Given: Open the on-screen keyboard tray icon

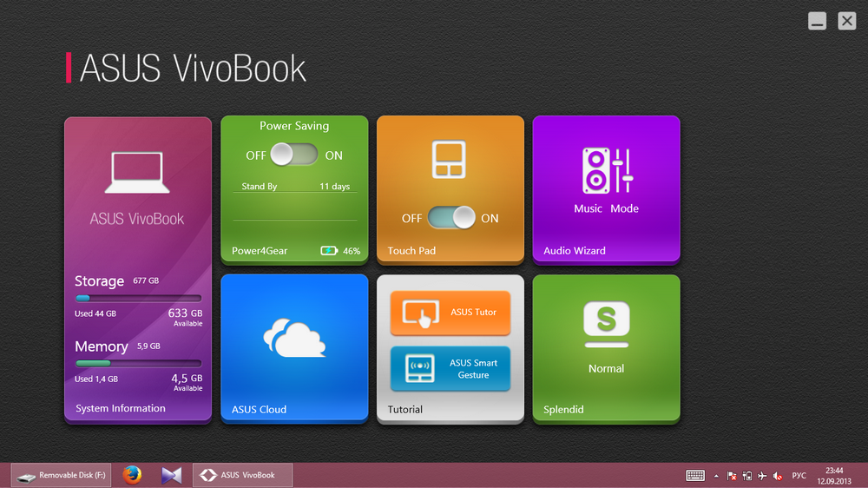Looking at the screenshot, I should [x=695, y=475].
